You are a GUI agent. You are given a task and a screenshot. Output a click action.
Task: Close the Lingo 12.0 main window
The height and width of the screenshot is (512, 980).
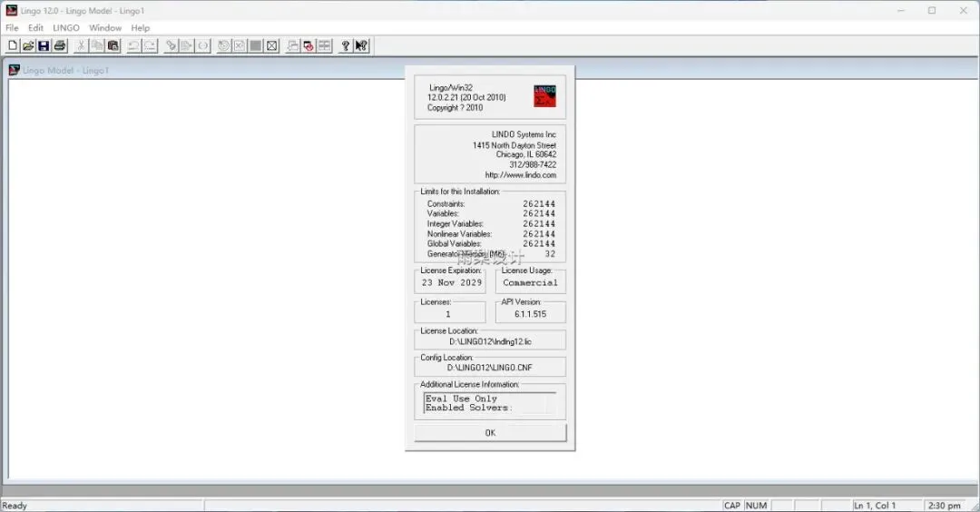click(x=963, y=10)
